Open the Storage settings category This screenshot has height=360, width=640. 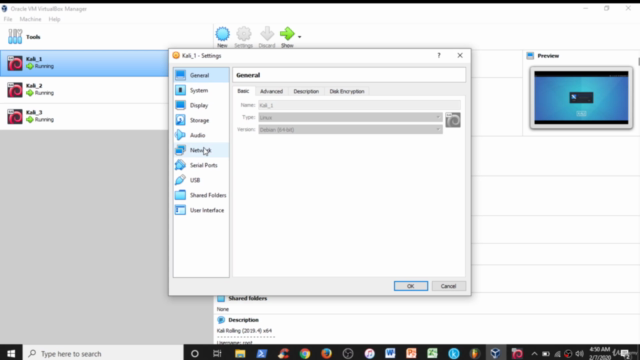click(x=201, y=120)
